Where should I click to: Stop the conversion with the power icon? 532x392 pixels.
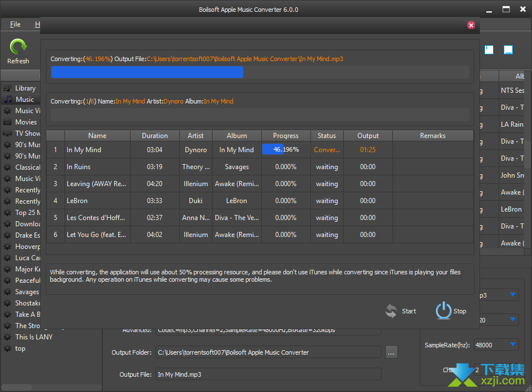pyautogui.click(x=443, y=311)
